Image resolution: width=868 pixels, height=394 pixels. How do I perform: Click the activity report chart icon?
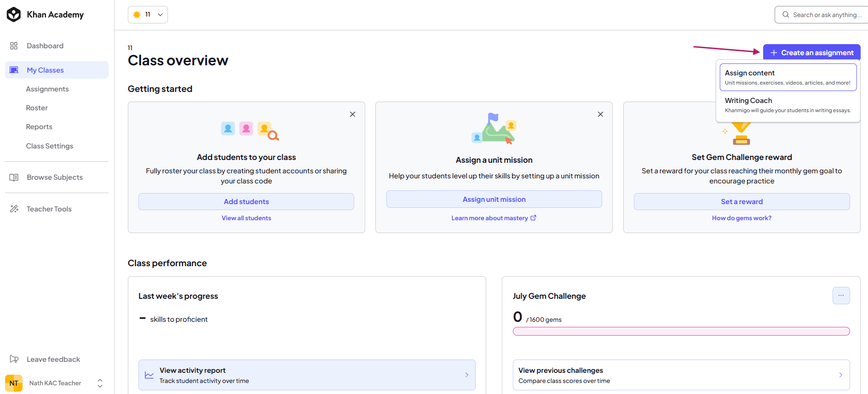149,375
